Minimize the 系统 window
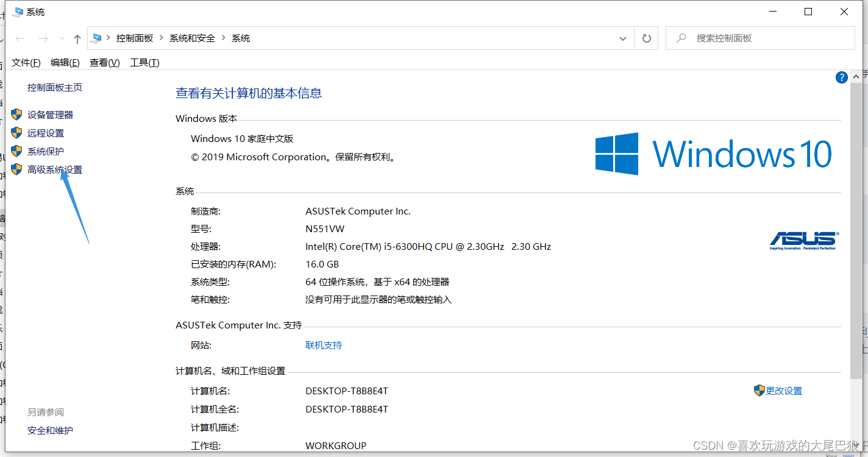 click(x=773, y=12)
